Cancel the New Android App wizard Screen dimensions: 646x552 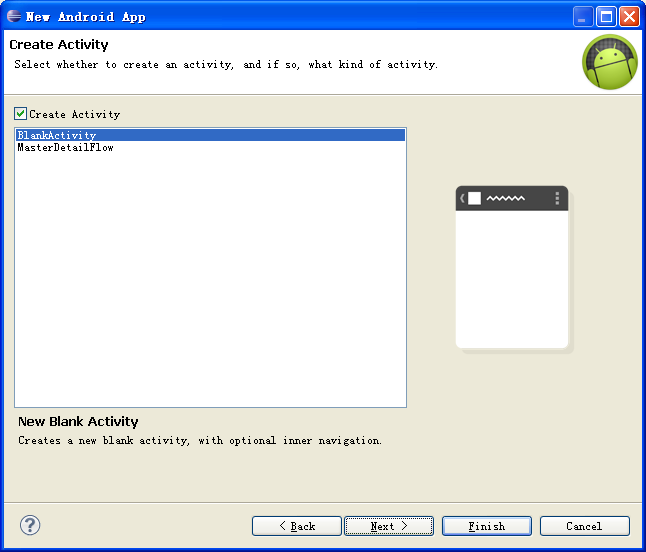coord(585,526)
